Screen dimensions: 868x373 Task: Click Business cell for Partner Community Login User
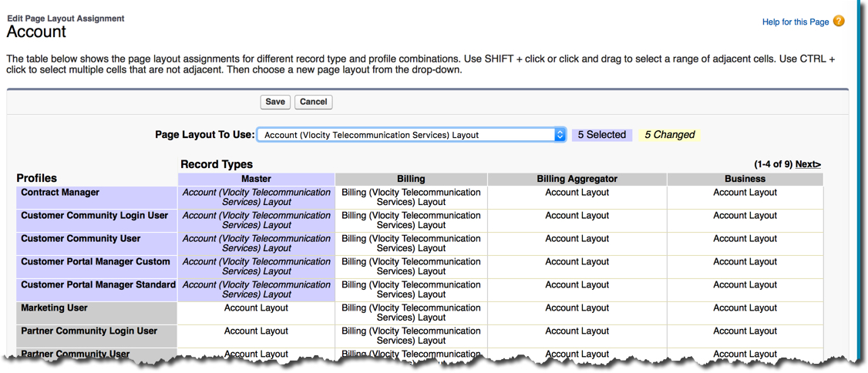coord(745,336)
